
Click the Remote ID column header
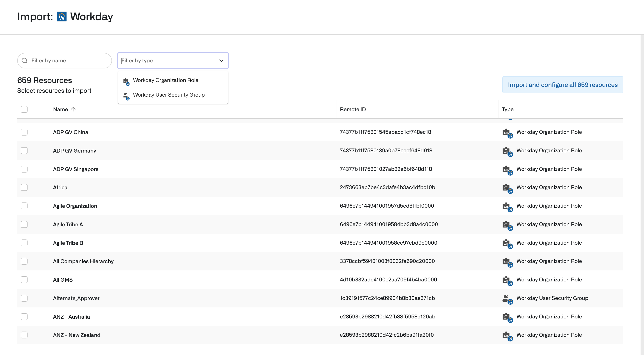click(353, 110)
